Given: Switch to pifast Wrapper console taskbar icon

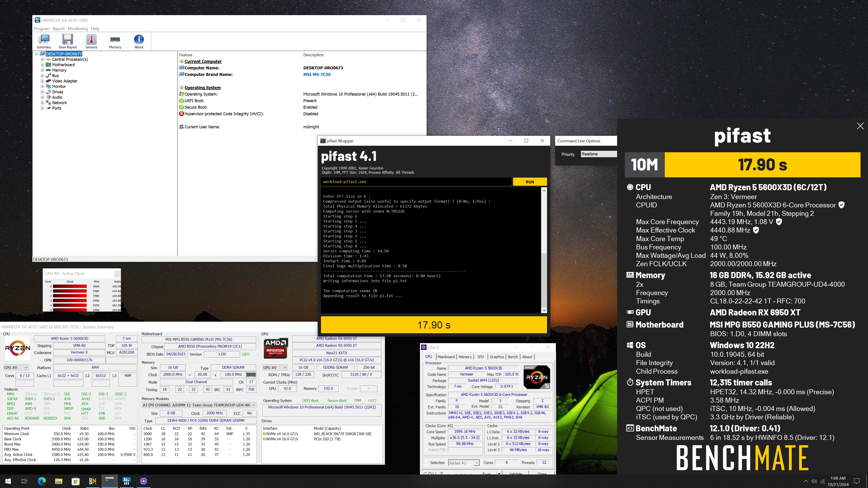Looking at the screenshot, I should [109, 481].
